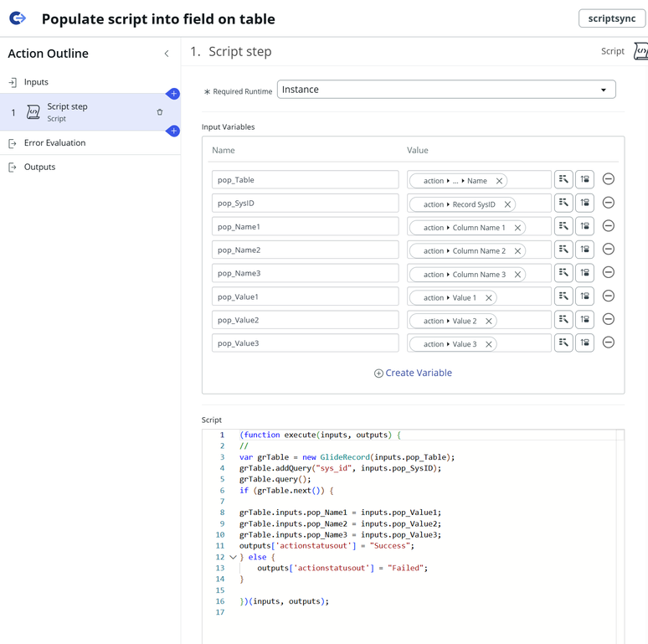
Task: Remove the Column Name 2 data pill
Action: (517, 250)
